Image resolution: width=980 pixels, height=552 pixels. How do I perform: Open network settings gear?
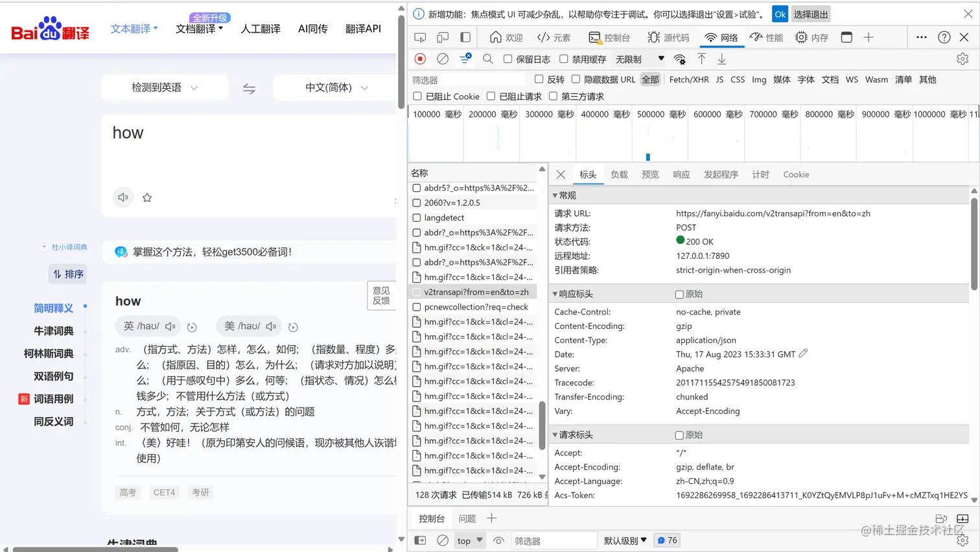962,59
